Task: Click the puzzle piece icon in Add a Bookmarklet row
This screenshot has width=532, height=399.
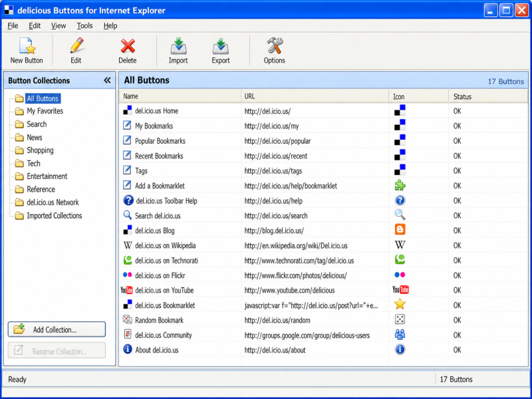Action: click(400, 186)
